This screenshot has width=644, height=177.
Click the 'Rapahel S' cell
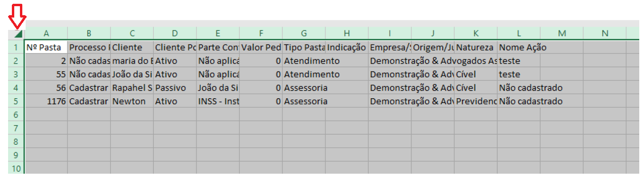tap(132, 88)
